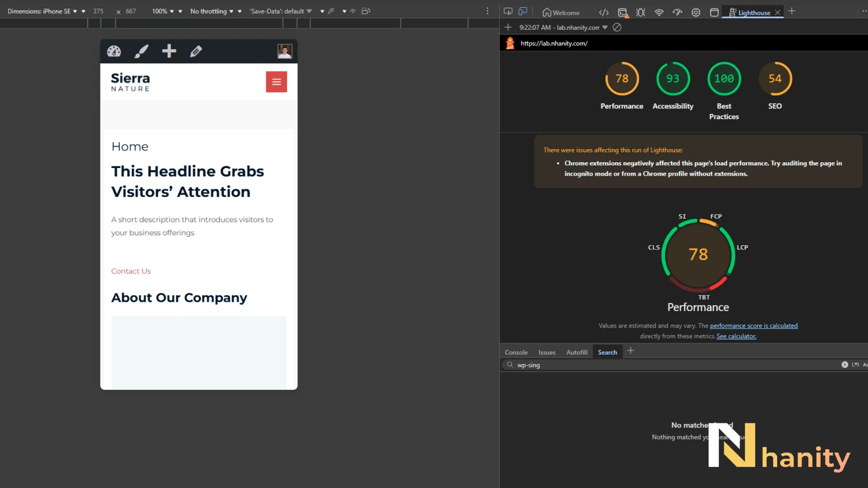868x488 pixels.
Task: Open the Memory chip icon panel
Action: coord(696,12)
